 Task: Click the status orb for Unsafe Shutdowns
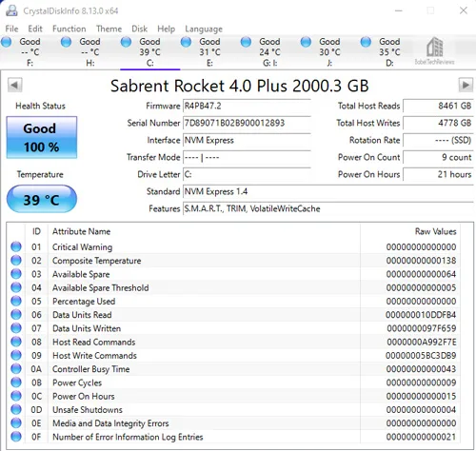pyautogui.click(x=16, y=409)
